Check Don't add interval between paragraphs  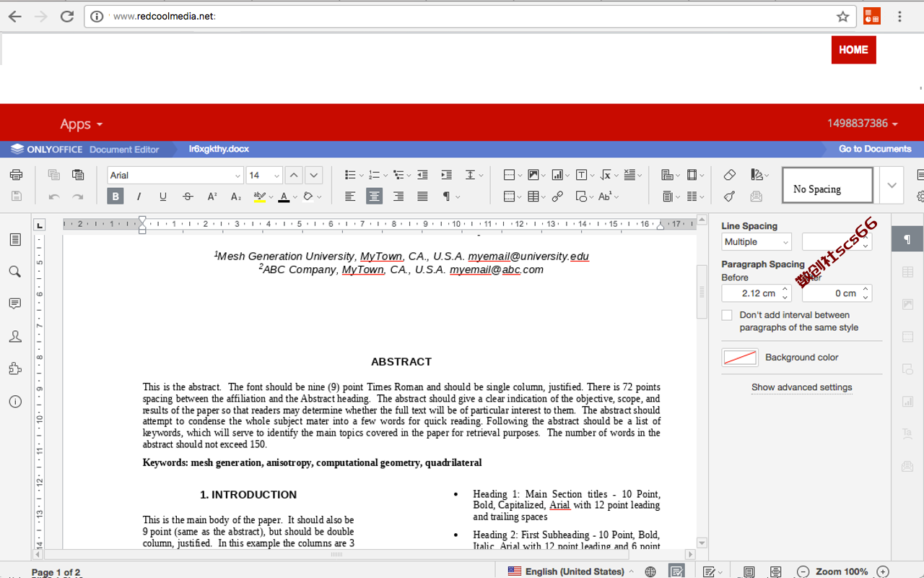coord(727,315)
